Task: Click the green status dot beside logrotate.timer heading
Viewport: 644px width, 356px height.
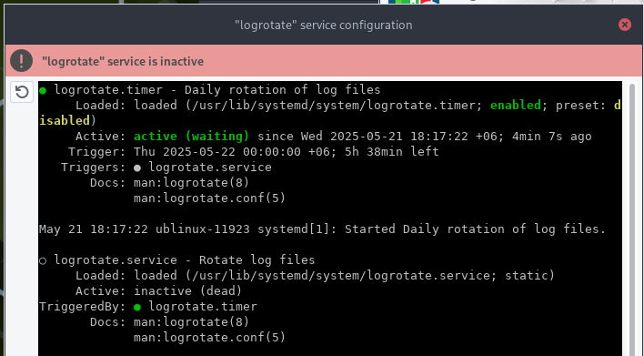Action: pos(43,90)
